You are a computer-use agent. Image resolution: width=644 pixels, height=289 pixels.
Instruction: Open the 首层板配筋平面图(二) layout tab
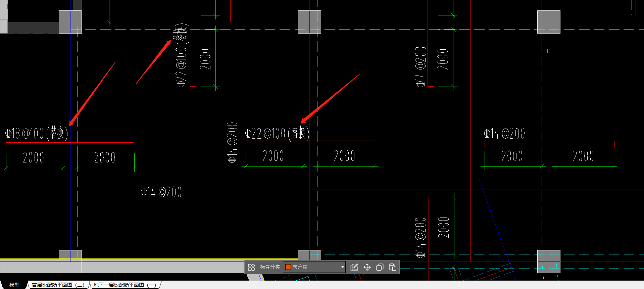pyautogui.click(x=58, y=285)
